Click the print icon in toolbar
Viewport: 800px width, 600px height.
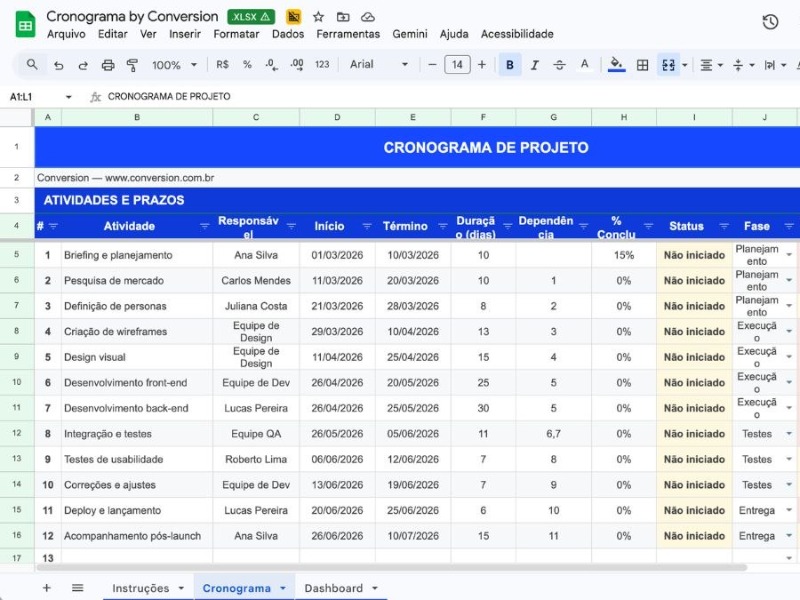(x=108, y=65)
